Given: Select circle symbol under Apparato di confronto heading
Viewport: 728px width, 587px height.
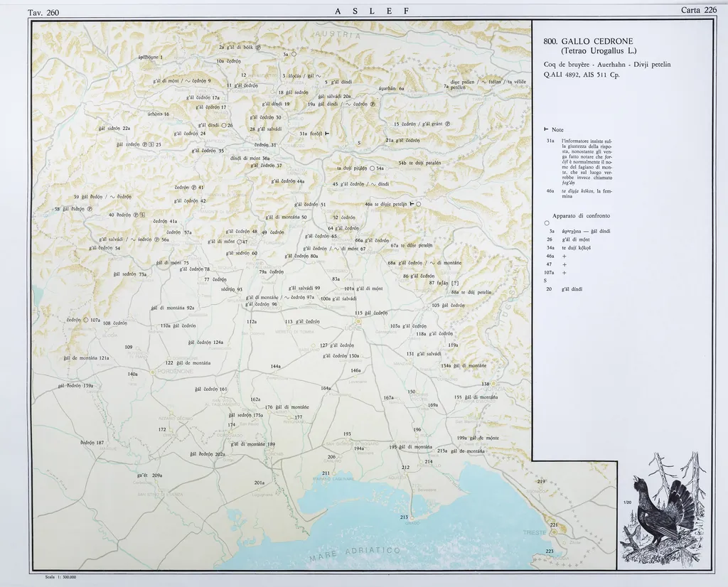Looking at the screenshot, I should pyautogui.click(x=546, y=223).
